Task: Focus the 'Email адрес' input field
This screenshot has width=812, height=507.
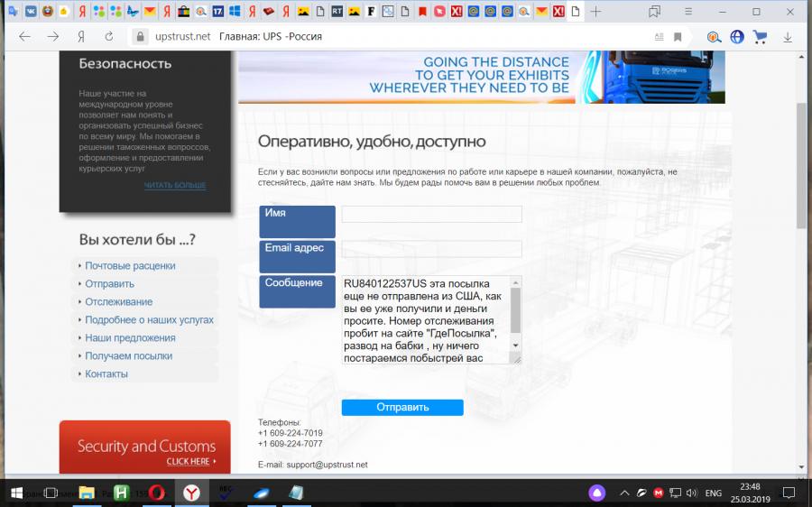Action: [431, 249]
